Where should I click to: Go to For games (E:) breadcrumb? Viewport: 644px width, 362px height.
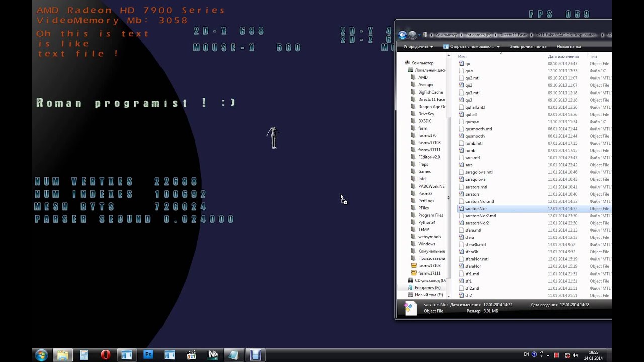point(478,35)
